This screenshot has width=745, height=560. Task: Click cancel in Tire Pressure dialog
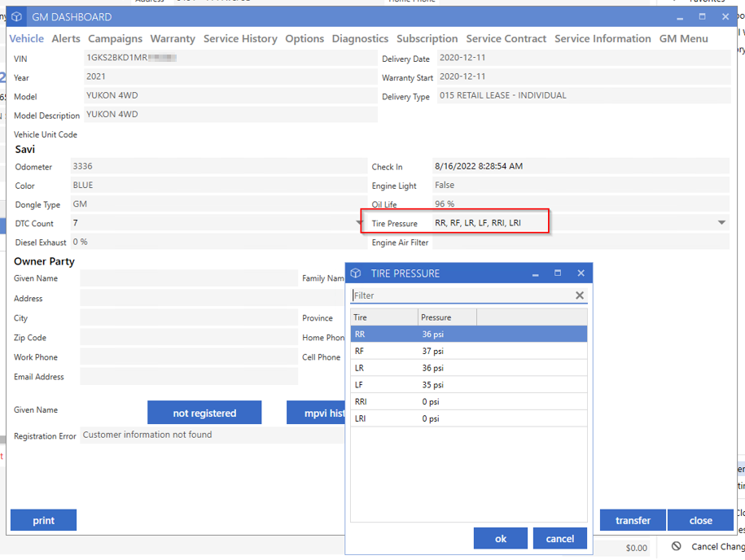coord(559,538)
